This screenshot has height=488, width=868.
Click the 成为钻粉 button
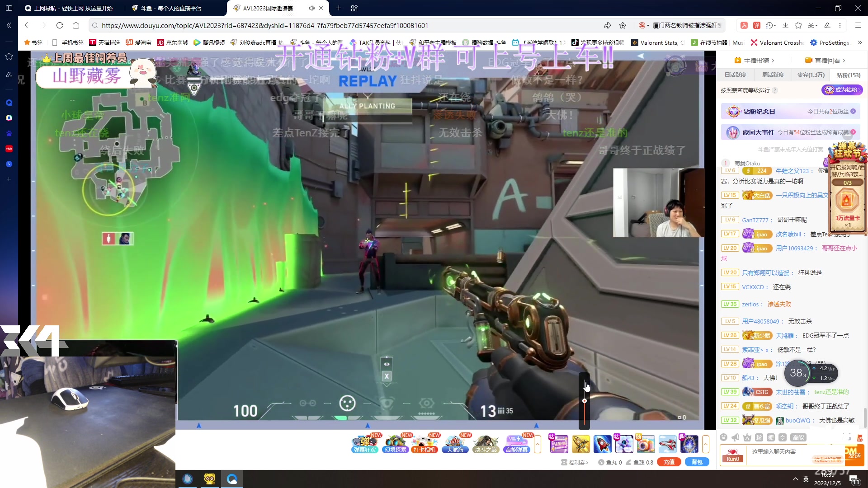click(x=842, y=90)
